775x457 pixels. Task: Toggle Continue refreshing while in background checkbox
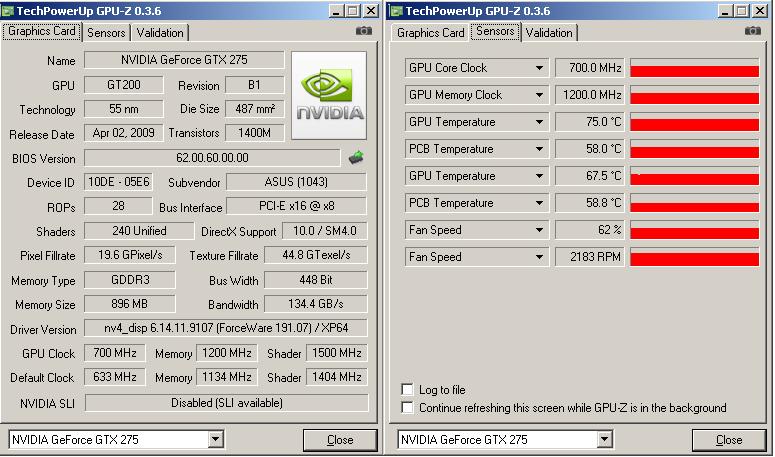click(407, 408)
